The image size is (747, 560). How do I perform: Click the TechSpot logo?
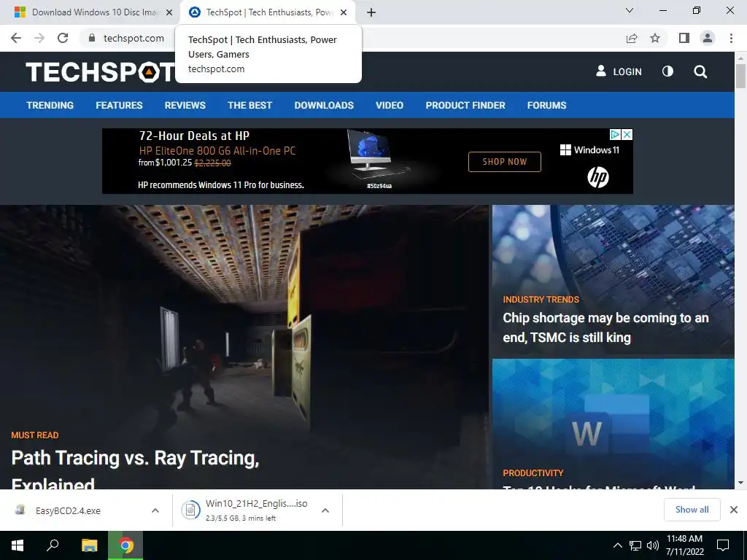point(100,72)
